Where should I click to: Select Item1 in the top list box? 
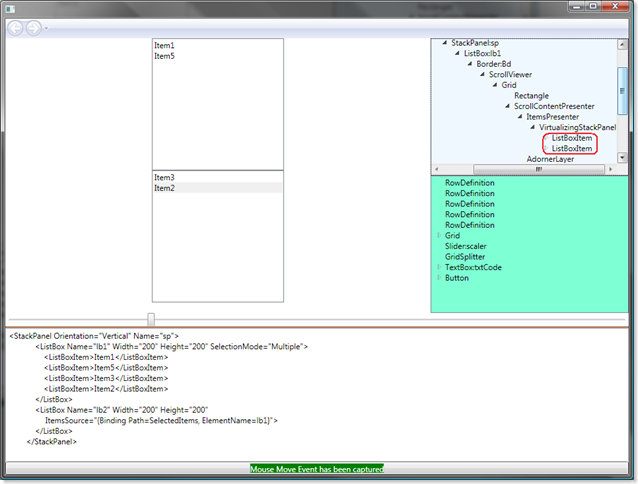(x=217, y=46)
